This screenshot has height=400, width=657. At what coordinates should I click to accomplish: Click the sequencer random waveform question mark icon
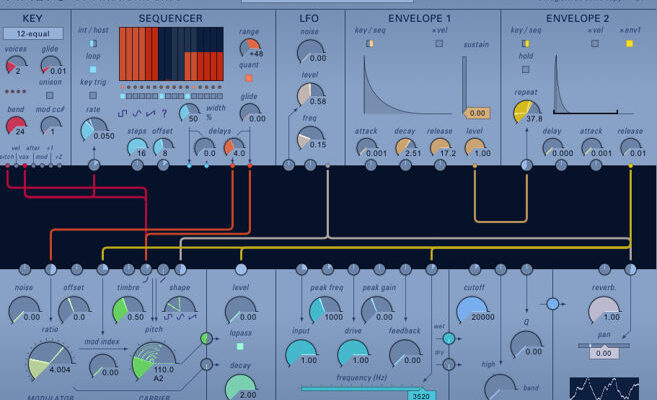tap(164, 114)
